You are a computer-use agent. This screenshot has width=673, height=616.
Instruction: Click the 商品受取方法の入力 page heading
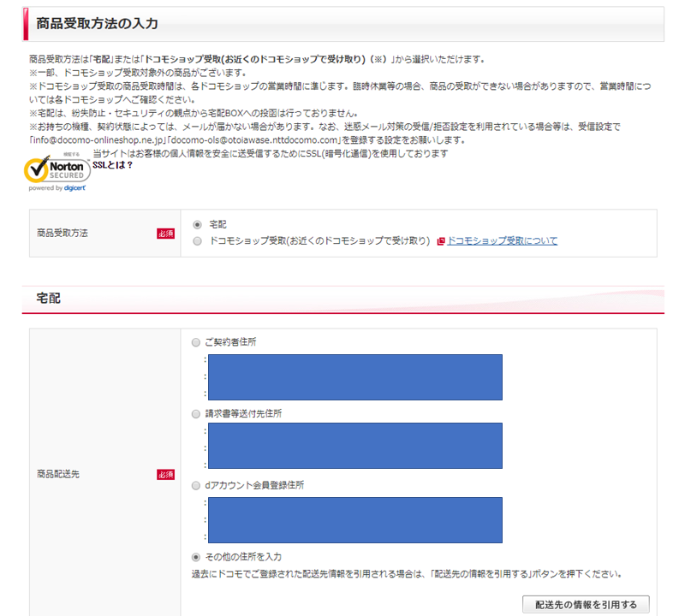(x=98, y=24)
